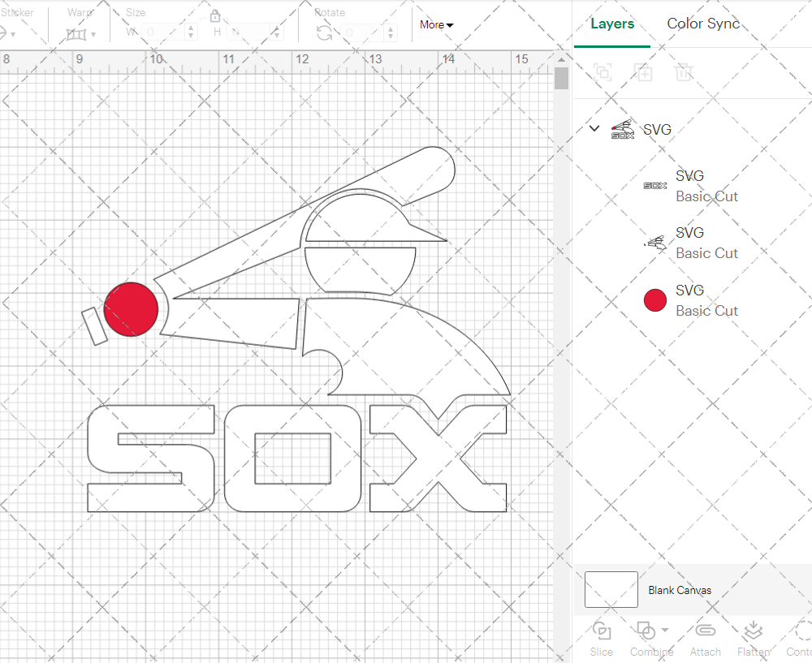The width and height of the screenshot is (812, 663).
Task: Click the Rotate icon
Action: pos(325,33)
